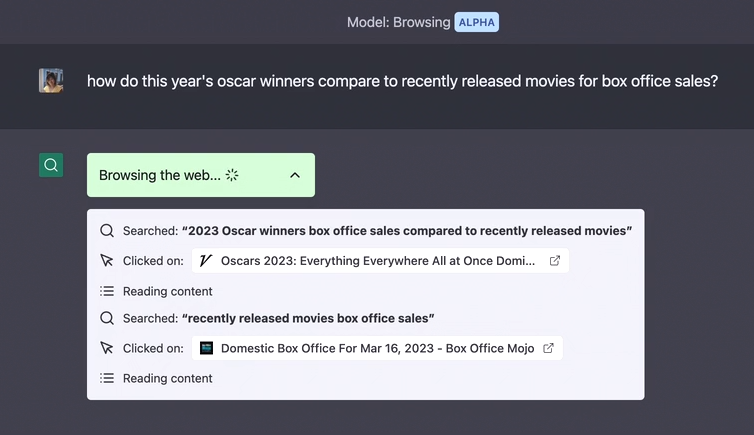Click the green browsing search icon
The width and height of the screenshot is (754, 435).
(x=51, y=165)
